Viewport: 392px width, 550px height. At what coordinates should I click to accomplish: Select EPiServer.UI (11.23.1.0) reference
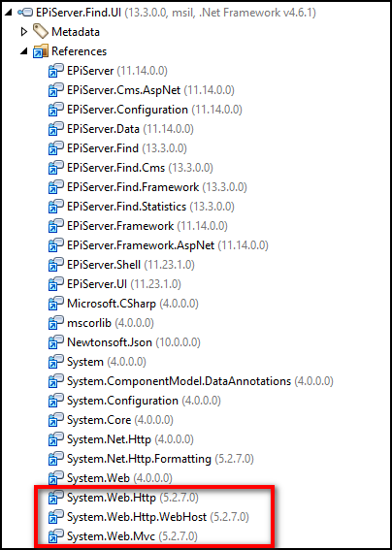[x=124, y=284]
